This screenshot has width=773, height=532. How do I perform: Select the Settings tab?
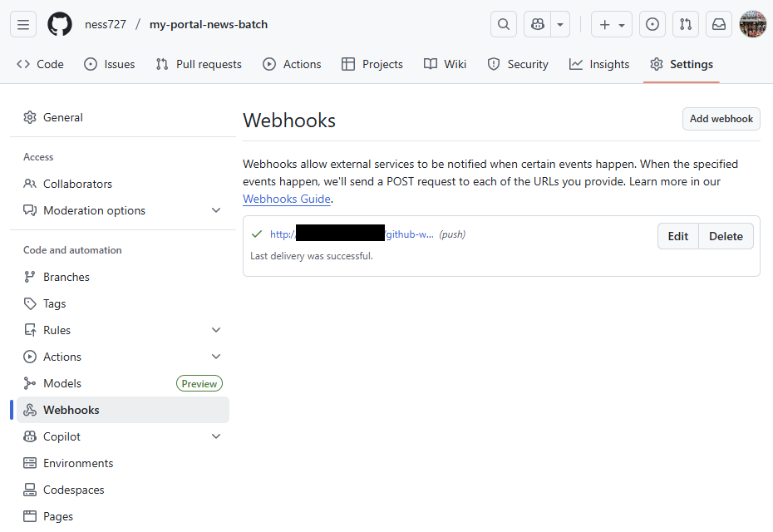point(682,64)
